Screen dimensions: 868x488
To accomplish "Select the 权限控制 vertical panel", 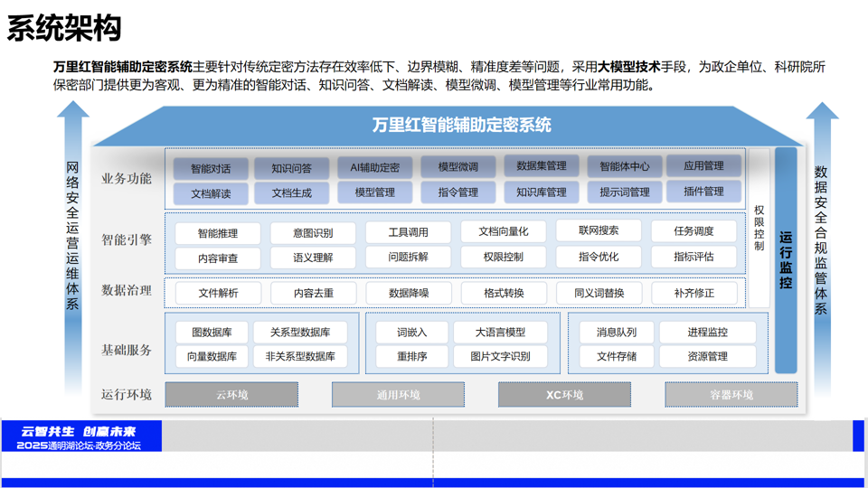I will (759, 228).
